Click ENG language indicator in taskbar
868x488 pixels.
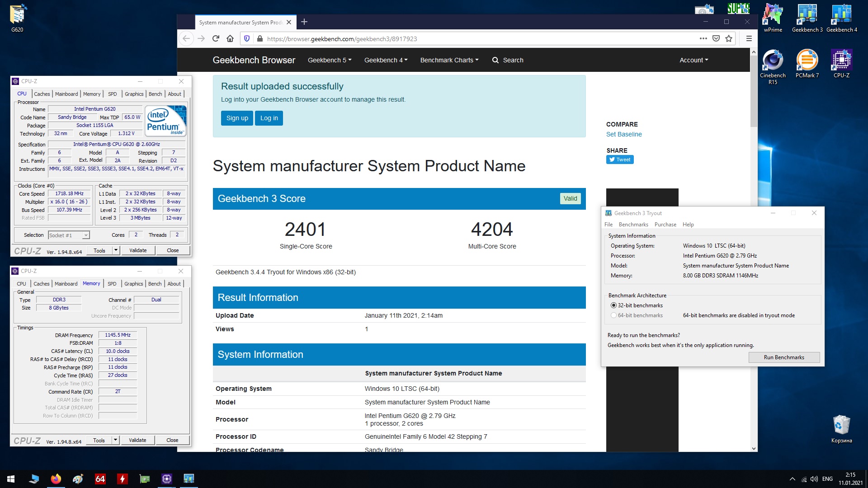click(827, 479)
